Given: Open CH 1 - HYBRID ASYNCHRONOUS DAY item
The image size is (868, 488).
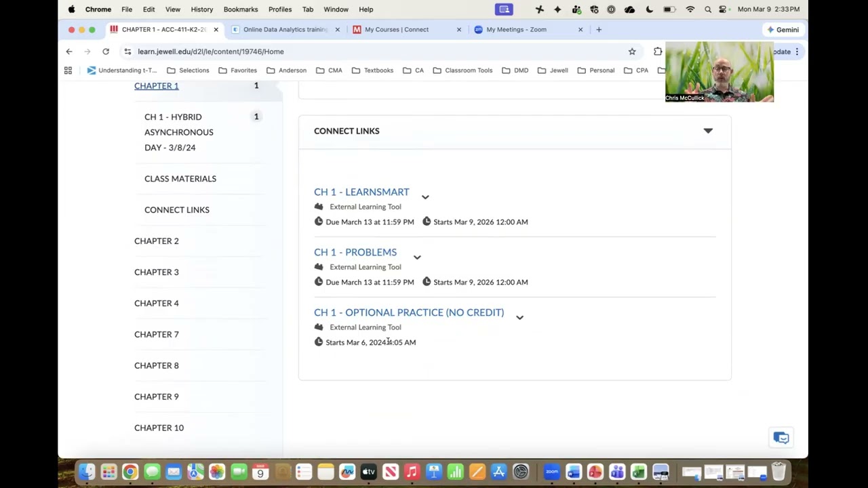Looking at the screenshot, I should (179, 132).
